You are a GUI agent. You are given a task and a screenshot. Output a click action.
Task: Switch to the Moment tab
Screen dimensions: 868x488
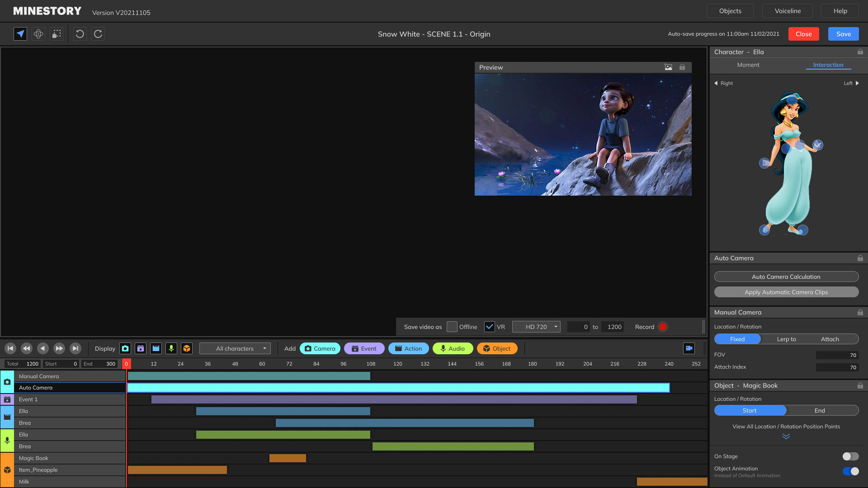coord(748,65)
